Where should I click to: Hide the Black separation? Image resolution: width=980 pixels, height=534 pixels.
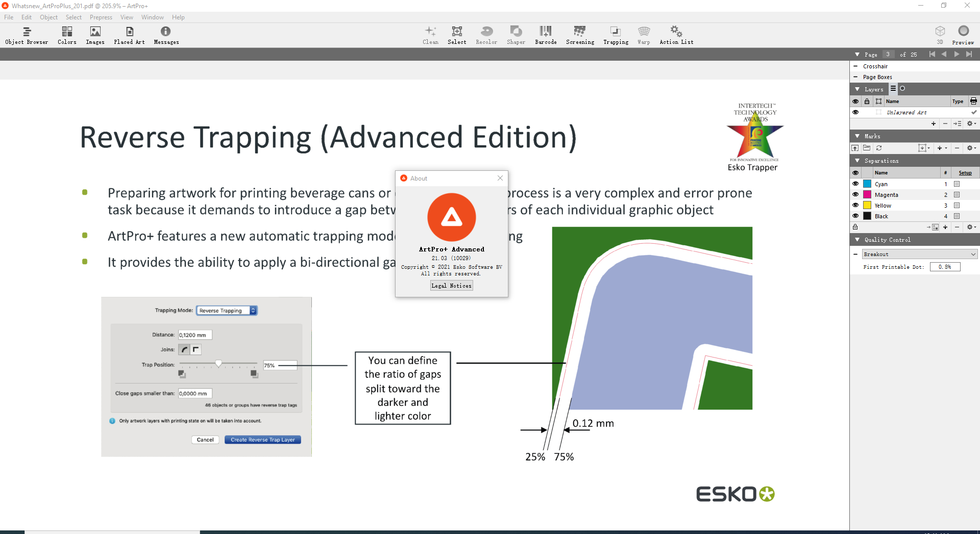click(855, 216)
